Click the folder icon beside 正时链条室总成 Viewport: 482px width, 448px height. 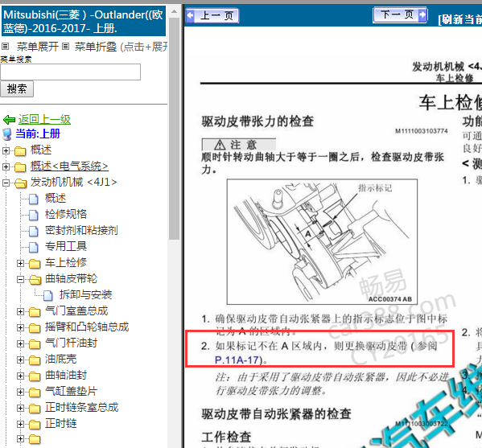coord(35,409)
